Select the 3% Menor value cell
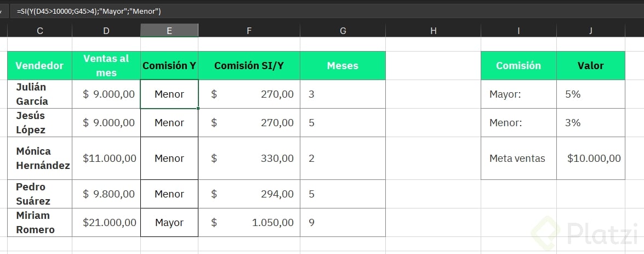 tap(591, 122)
